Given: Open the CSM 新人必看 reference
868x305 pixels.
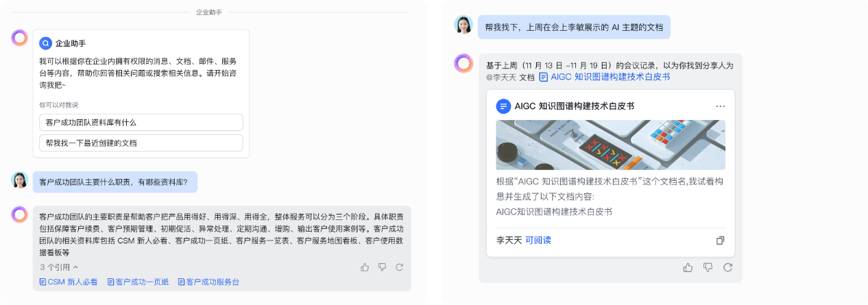Looking at the screenshot, I should (69, 282).
